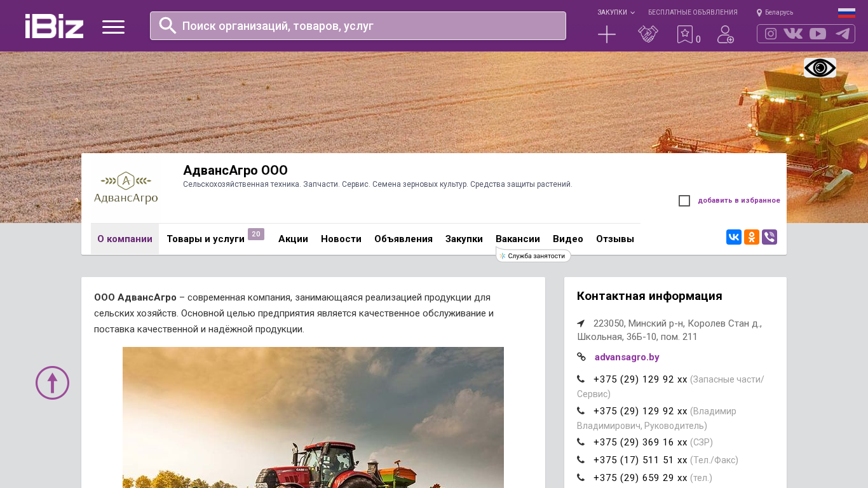This screenshot has width=868, height=488.
Task: Select the О компании tab
Action: click(125, 239)
